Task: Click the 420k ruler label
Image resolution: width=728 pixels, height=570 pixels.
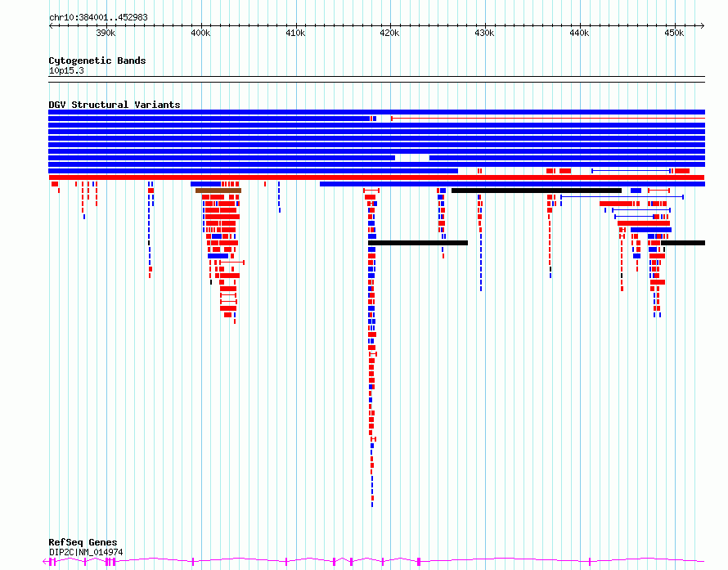Action: coord(389,34)
